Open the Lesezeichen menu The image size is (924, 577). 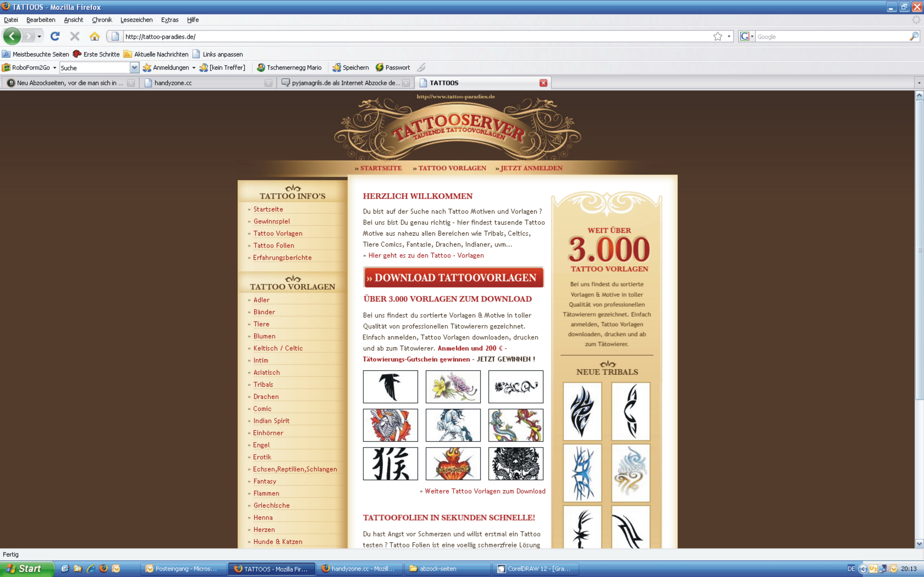[x=136, y=20]
